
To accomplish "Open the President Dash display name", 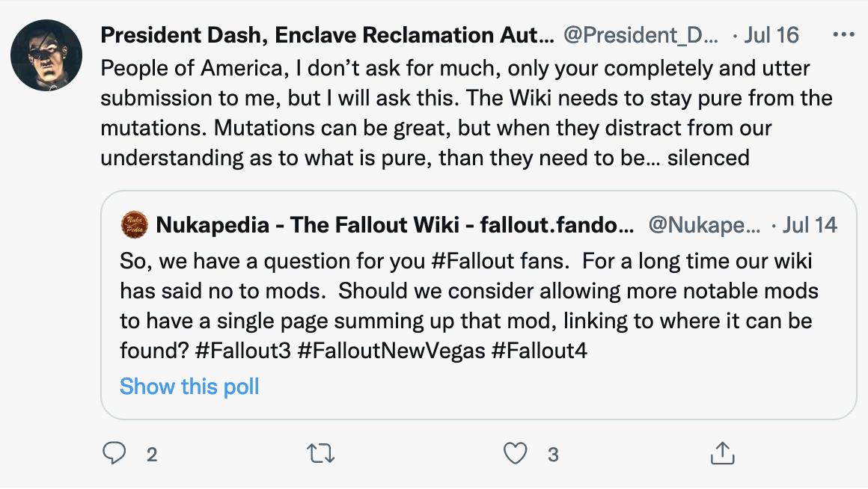I will click(327, 35).
